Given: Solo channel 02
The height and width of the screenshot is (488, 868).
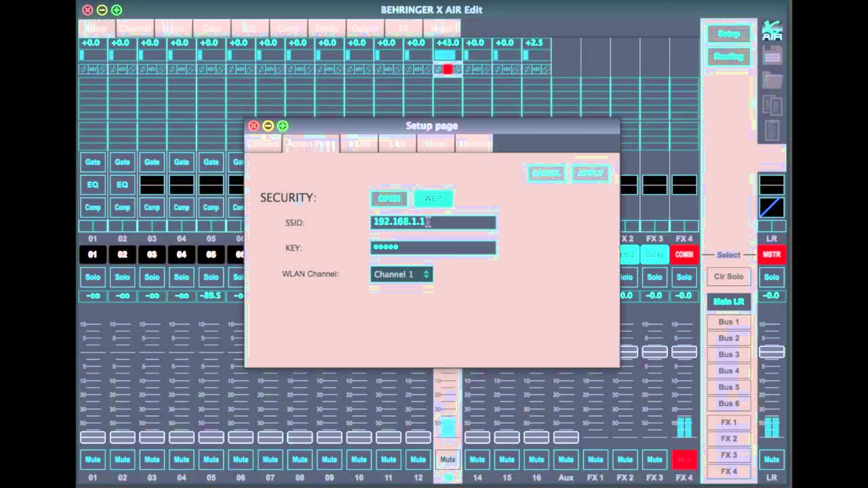Looking at the screenshot, I should pos(122,277).
